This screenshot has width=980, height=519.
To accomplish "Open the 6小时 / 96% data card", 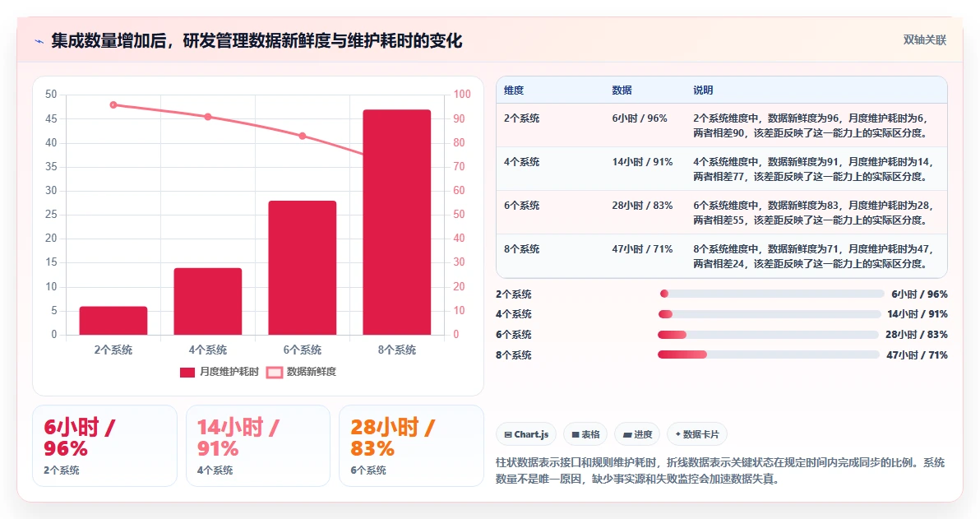I will point(104,446).
